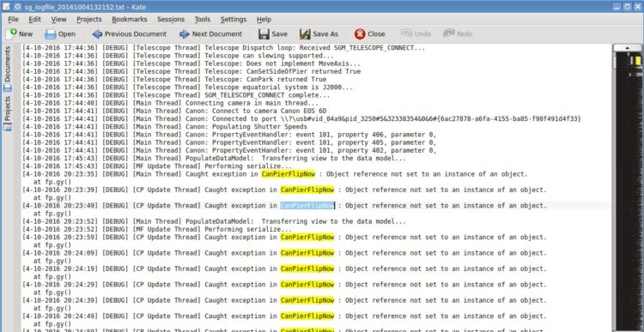Image resolution: width=644 pixels, height=332 pixels.
Task: Choose the Save As toolbar icon
Action: [305, 34]
